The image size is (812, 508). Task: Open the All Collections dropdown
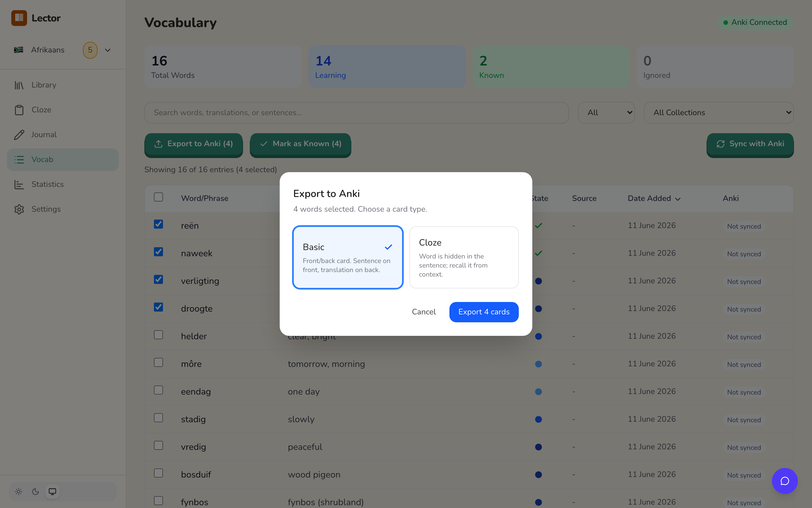coord(718,113)
